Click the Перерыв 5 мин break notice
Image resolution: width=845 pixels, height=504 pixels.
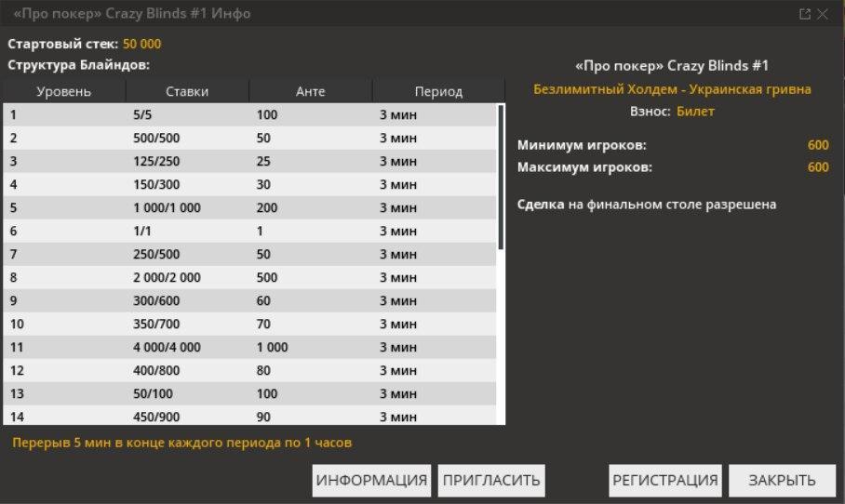click(182, 443)
